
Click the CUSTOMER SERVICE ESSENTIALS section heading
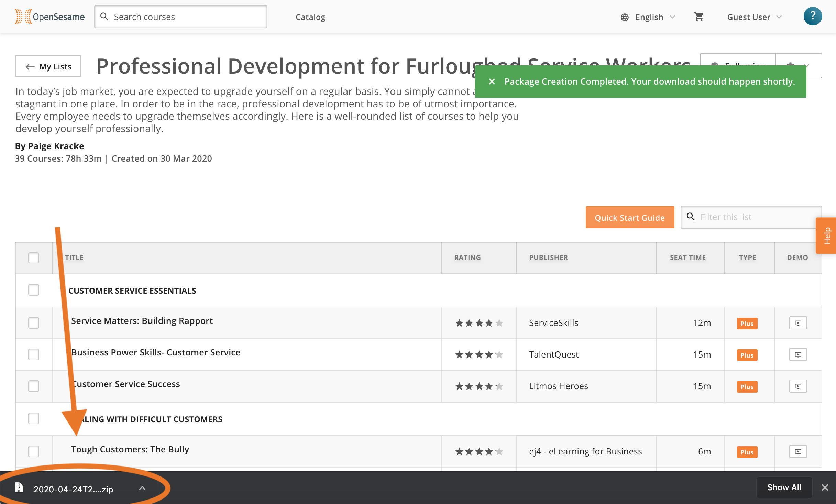pyautogui.click(x=132, y=291)
